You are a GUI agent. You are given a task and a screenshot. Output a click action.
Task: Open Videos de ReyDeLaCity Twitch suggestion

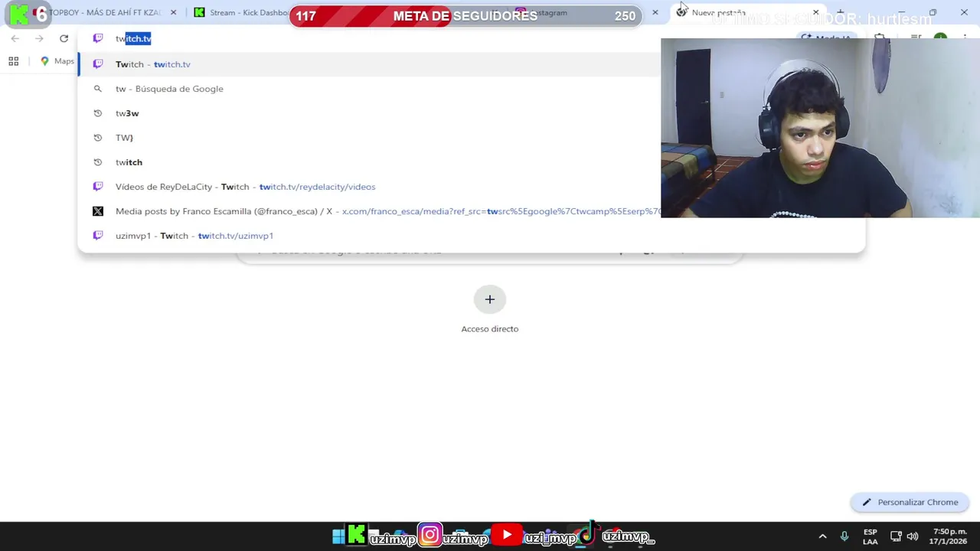coord(369,187)
